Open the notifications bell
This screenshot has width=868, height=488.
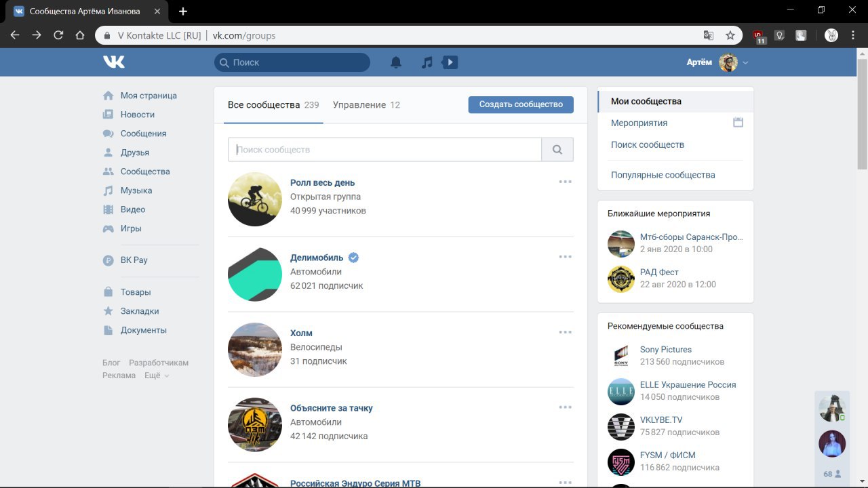(396, 62)
